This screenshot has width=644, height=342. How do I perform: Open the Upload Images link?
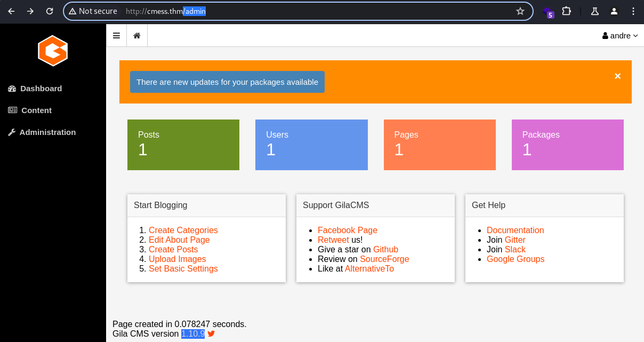point(178,259)
